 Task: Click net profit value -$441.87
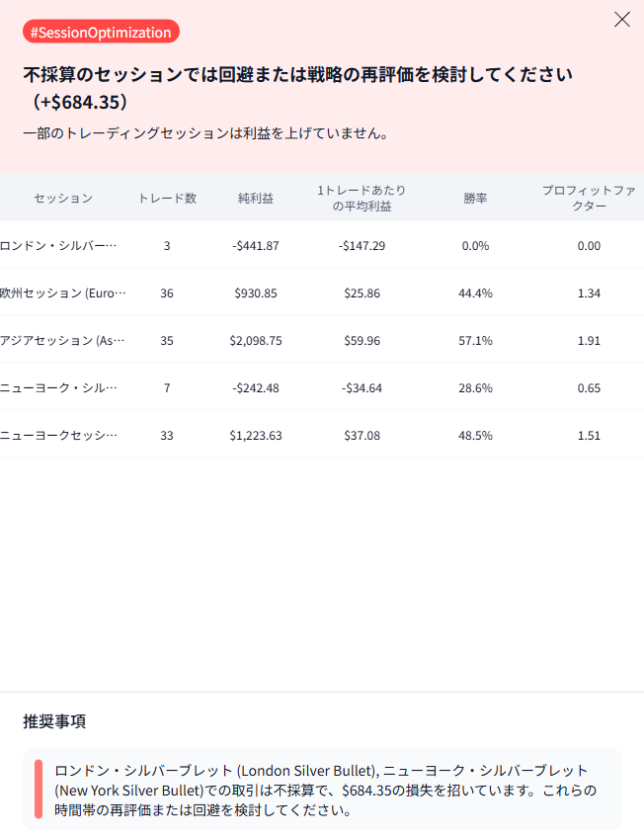(256, 245)
